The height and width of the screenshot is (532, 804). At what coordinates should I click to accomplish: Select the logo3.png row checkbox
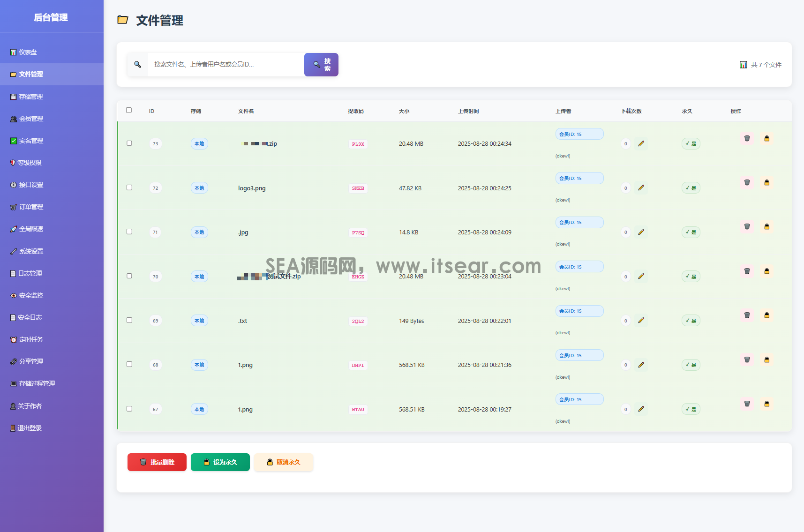129,187
